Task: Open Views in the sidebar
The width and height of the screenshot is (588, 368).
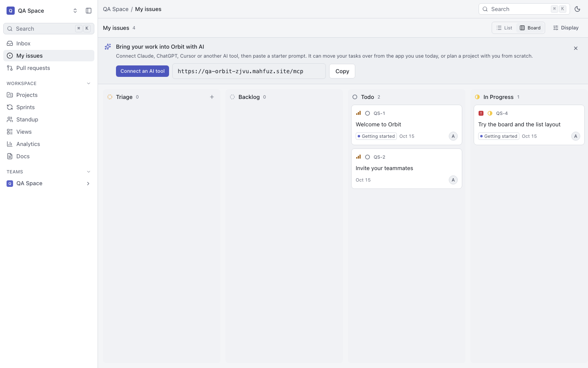Action: pyautogui.click(x=49, y=132)
